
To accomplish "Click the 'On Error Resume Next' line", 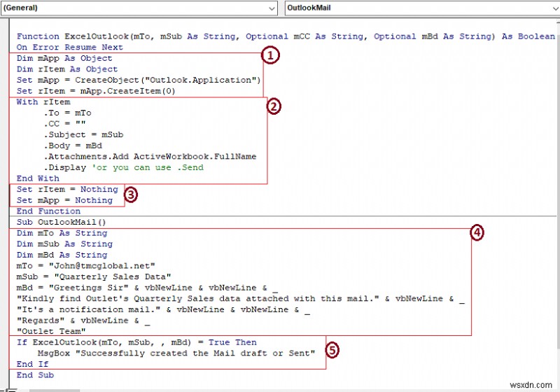I will [x=69, y=47].
